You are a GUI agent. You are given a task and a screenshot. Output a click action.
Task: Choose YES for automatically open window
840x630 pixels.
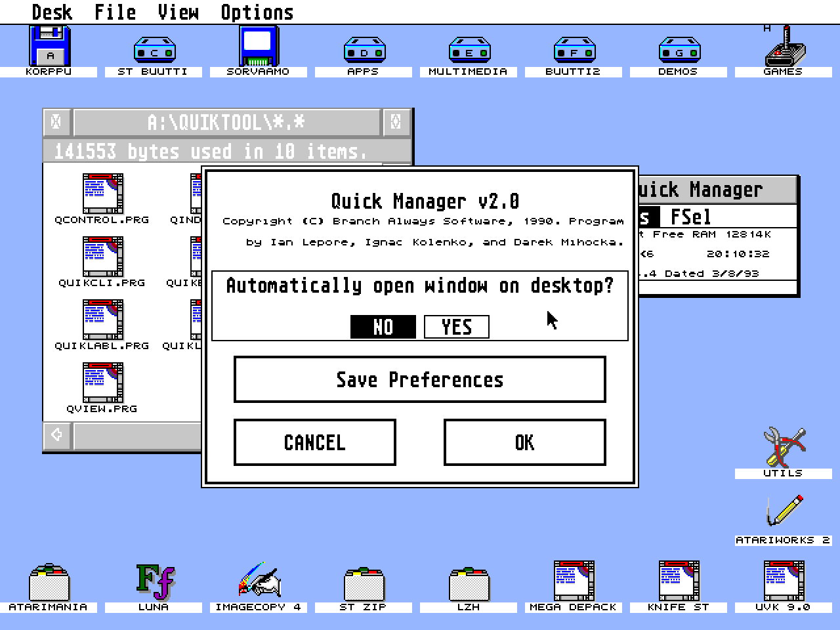[x=457, y=327]
